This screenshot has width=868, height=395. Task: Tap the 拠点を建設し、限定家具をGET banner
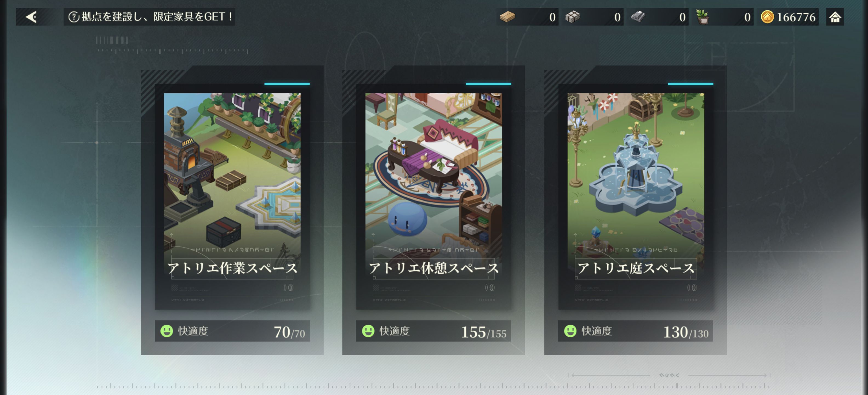point(149,17)
